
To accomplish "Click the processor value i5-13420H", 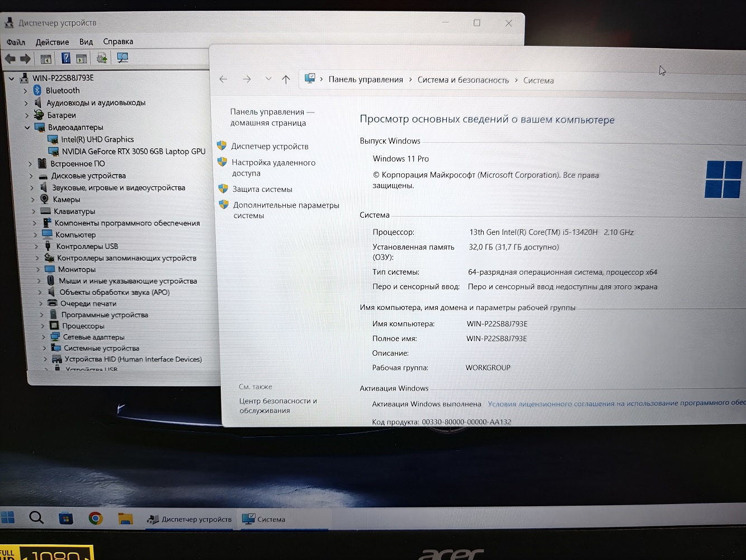I will point(551,232).
